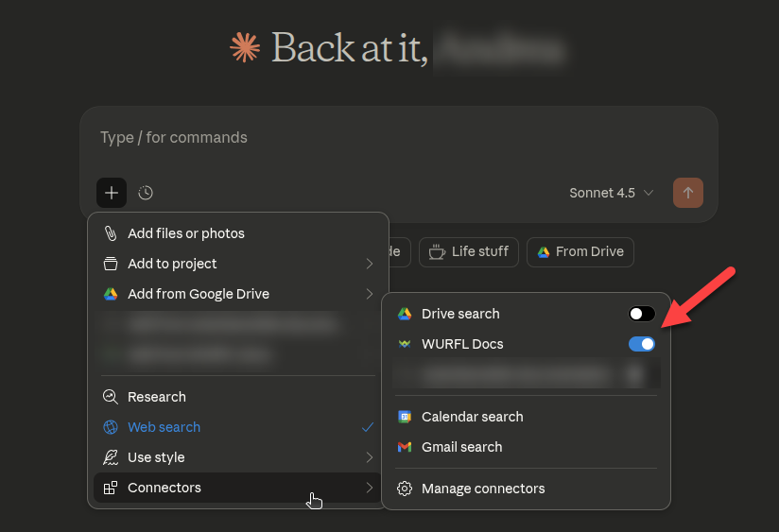Click the gear icon for Manage connectors
Screen dimensions: 779x532
tap(405, 489)
